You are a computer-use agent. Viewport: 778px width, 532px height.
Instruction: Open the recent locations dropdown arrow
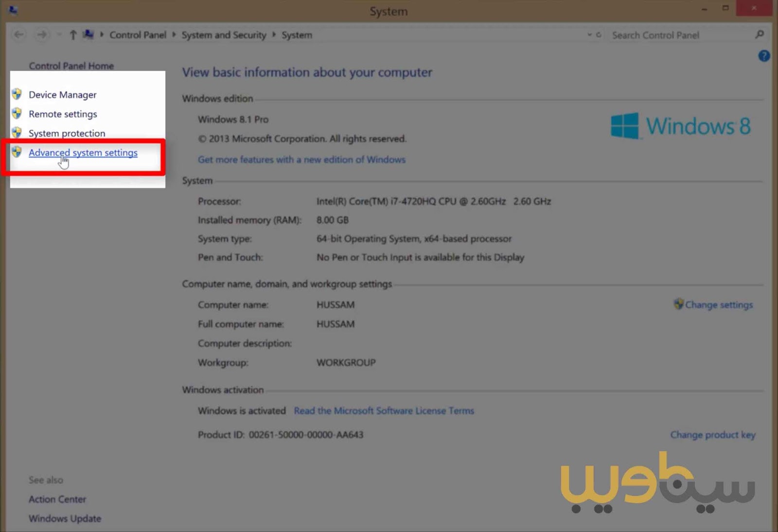59,34
